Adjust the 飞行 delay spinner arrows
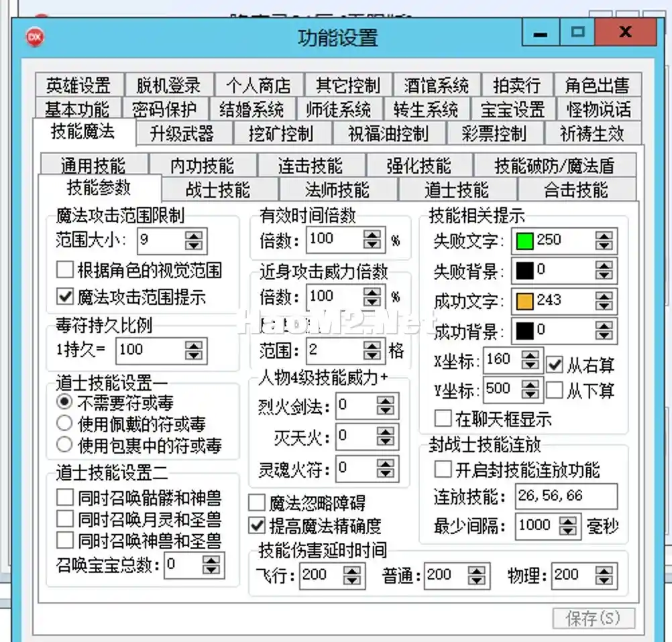 (351, 575)
